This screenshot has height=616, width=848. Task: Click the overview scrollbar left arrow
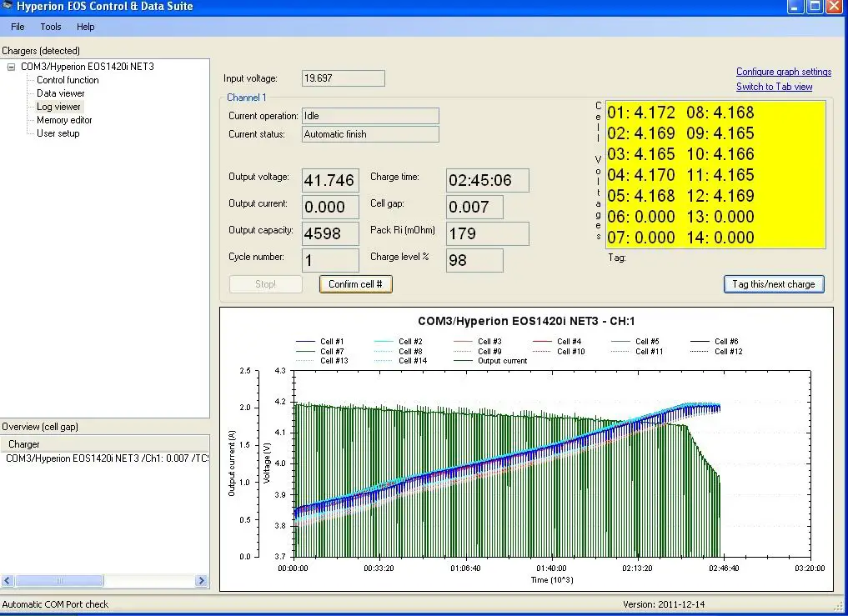click(7, 581)
